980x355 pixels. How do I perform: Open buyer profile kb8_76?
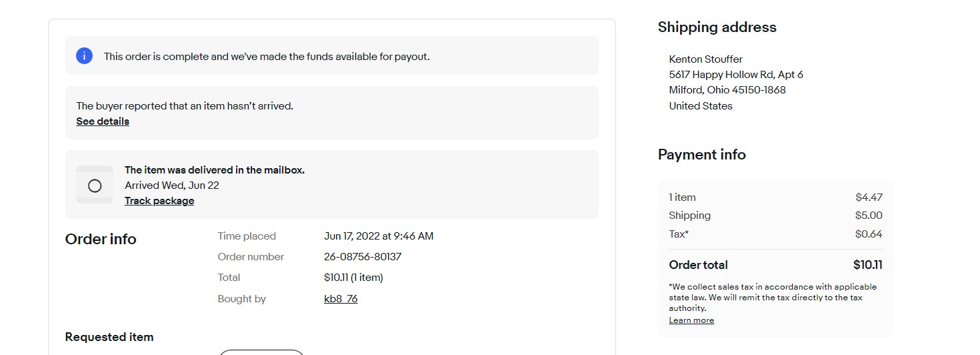point(341,299)
